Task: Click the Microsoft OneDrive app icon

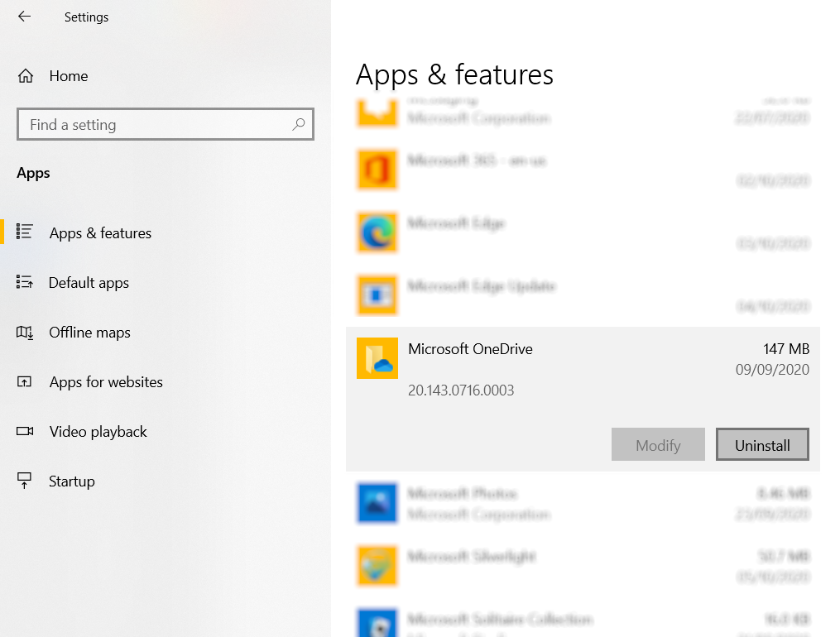Action: tap(377, 358)
